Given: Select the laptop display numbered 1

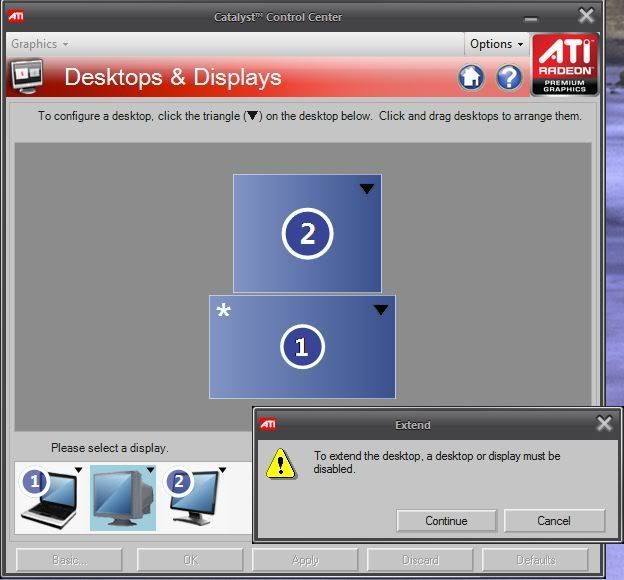Looking at the screenshot, I should 49,498.
